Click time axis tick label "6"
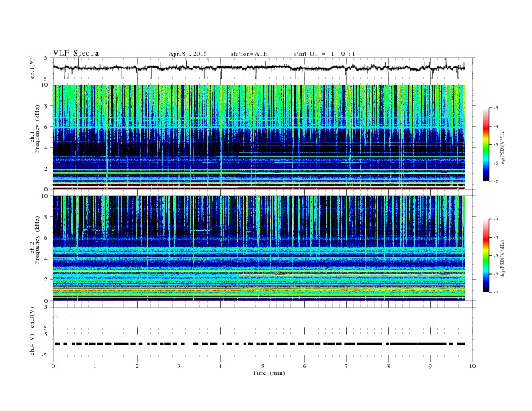Viewport: 532px width, 411px height. click(304, 366)
